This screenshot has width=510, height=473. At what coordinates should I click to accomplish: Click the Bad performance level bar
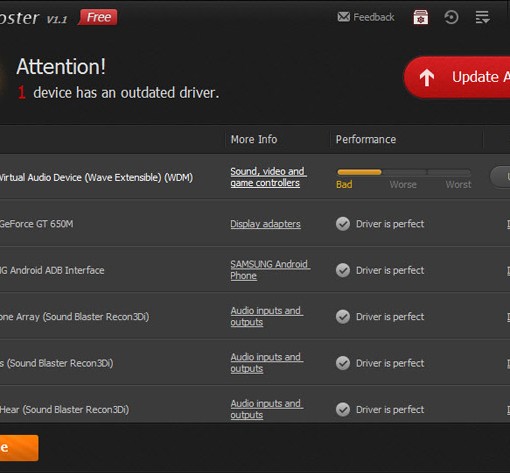359,172
